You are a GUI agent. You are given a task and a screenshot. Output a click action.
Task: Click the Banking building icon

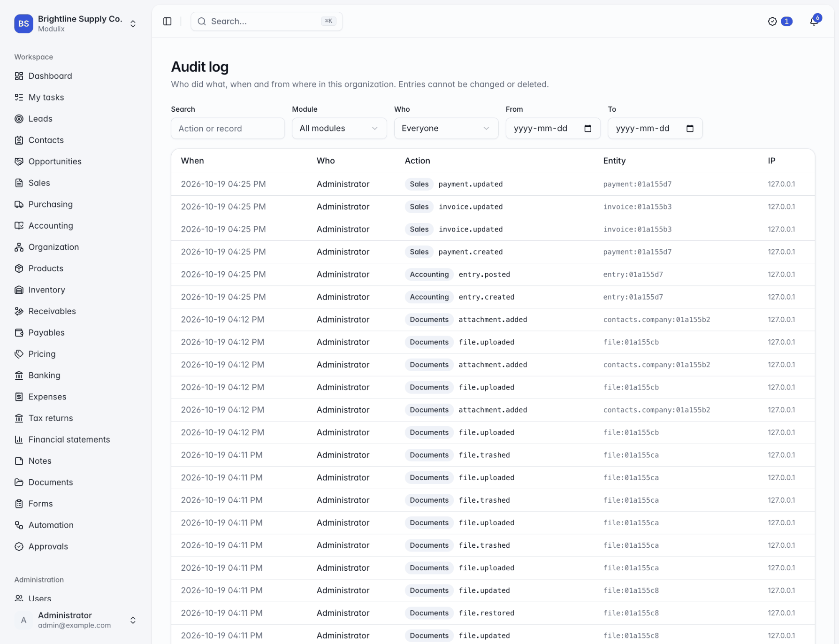(x=19, y=375)
